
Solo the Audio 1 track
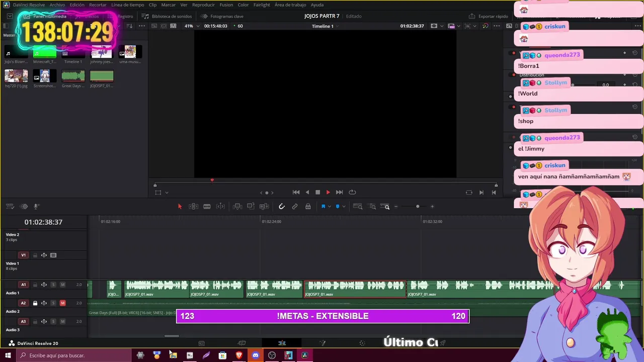53,285
